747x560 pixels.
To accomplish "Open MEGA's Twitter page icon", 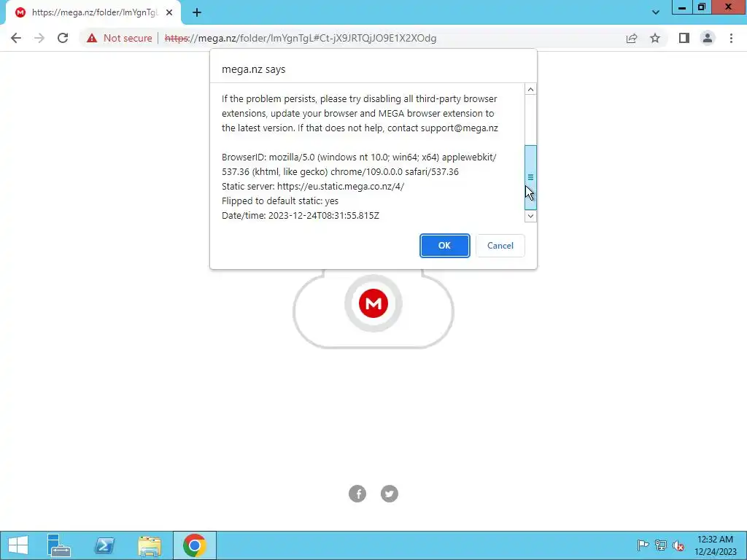I will (x=390, y=494).
